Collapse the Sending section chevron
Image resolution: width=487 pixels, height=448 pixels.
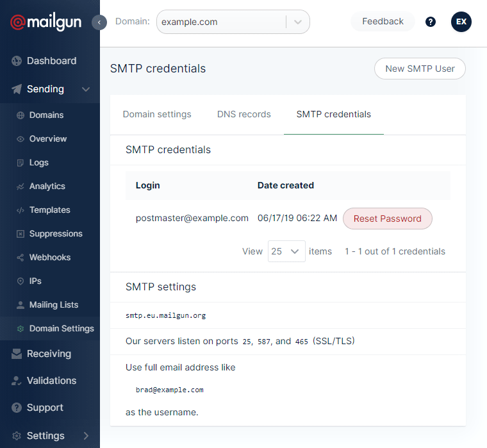pos(86,90)
